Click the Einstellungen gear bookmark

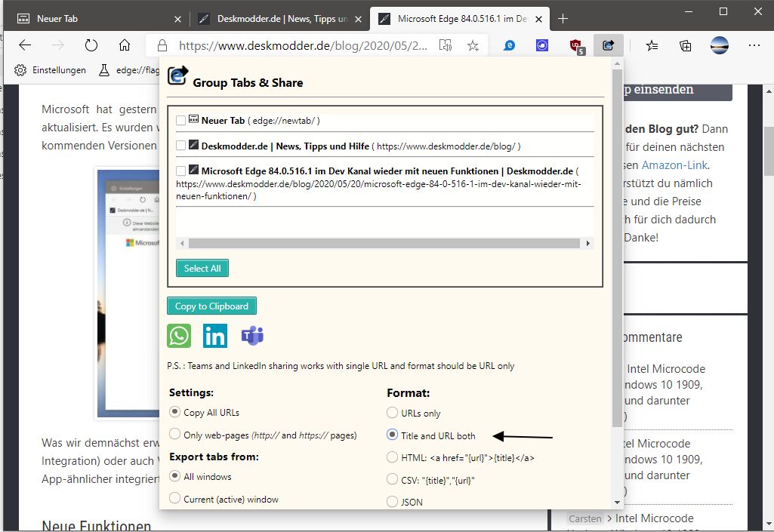point(50,70)
